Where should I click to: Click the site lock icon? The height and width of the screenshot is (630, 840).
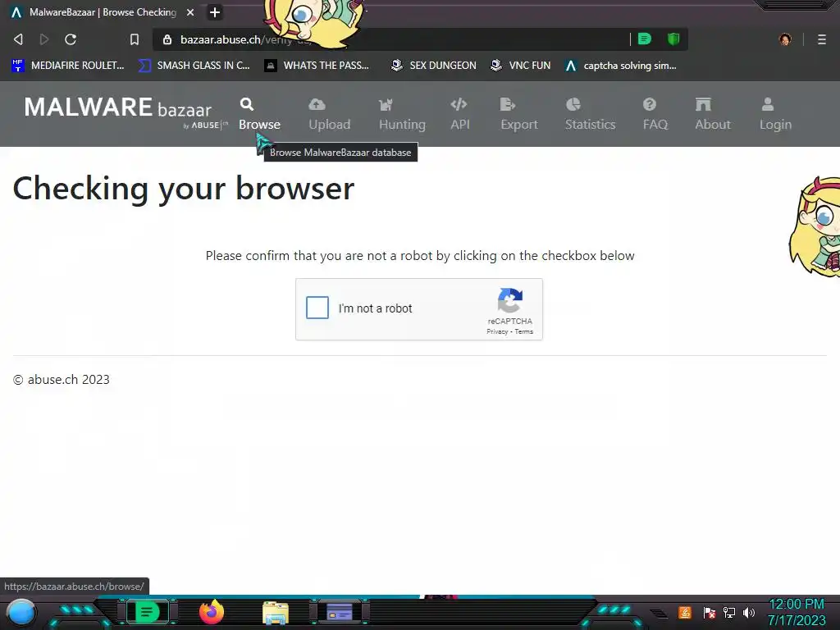tap(167, 39)
